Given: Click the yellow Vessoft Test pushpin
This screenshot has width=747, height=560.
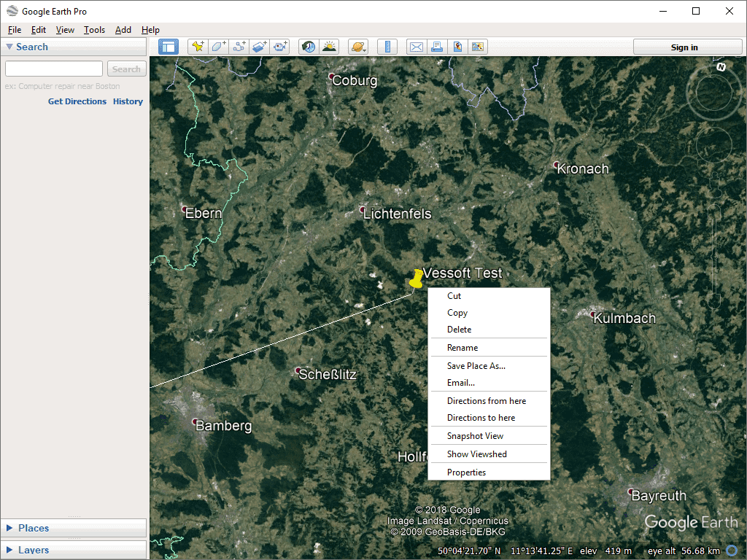Looking at the screenshot, I should (416, 279).
